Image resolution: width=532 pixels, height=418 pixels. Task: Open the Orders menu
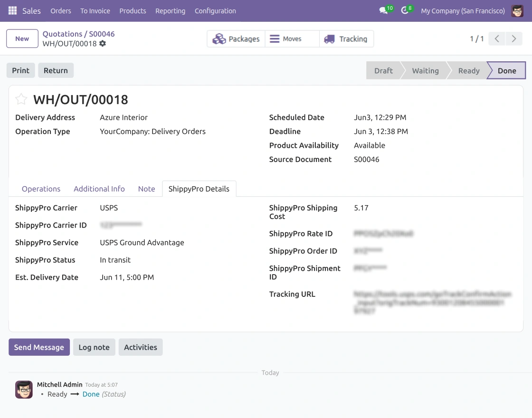point(61,11)
